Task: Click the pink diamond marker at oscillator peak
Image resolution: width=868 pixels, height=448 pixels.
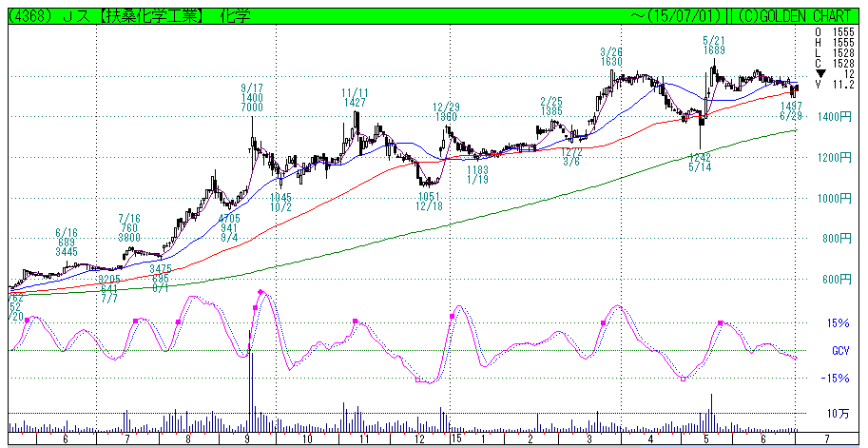Action: (260, 292)
